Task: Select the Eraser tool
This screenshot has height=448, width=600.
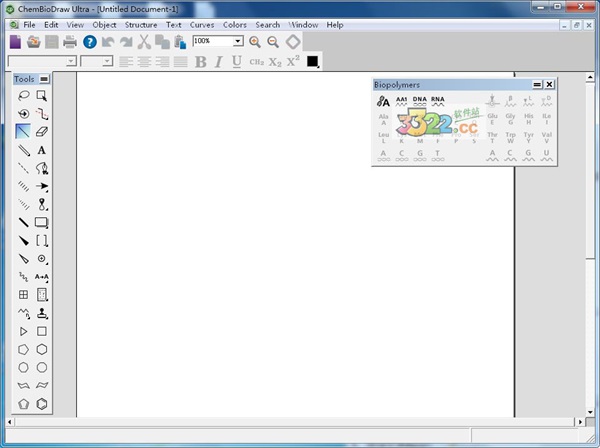Action: point(42,132)
